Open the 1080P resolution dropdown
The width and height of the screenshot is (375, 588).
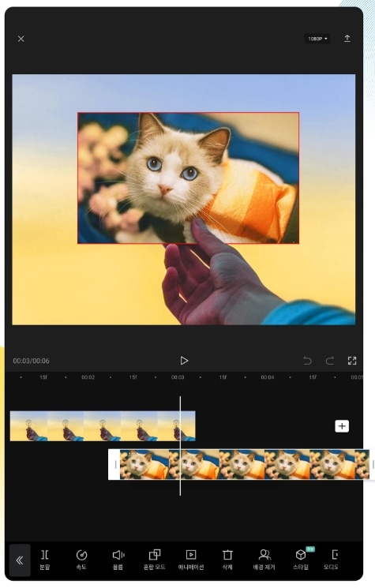[x=317, y=39]
